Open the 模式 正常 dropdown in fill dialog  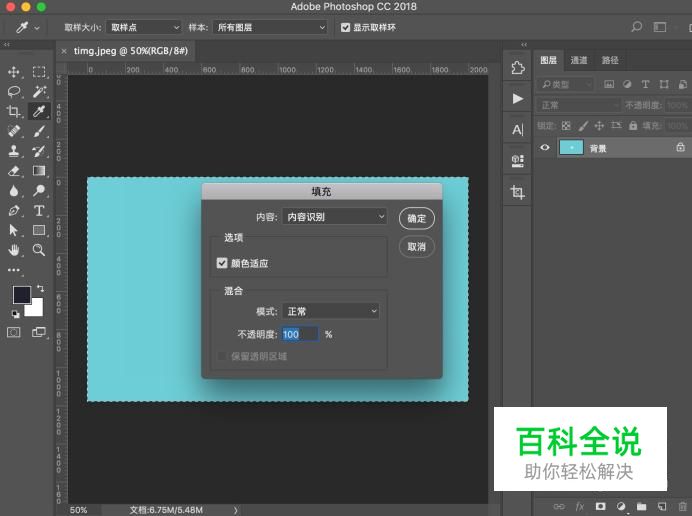pyautogui.click(x=331, y=311)
